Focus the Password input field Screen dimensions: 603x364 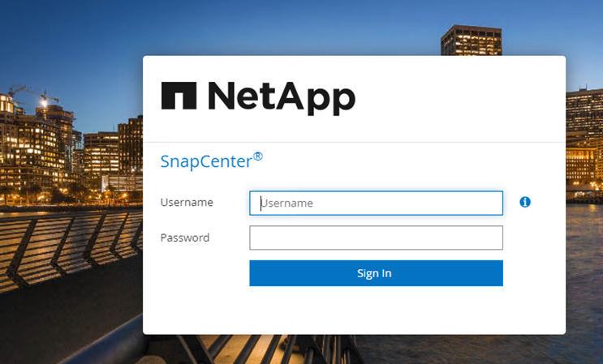[x=376, y=238]
